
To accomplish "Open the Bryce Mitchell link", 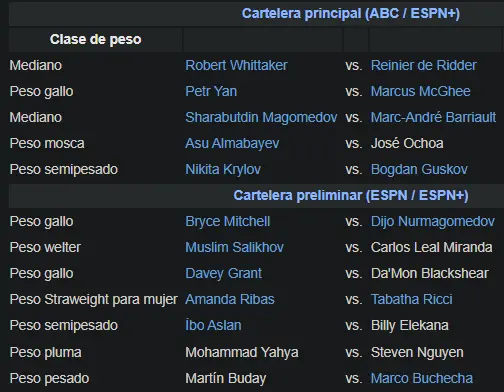I will (x=227, y=221).
